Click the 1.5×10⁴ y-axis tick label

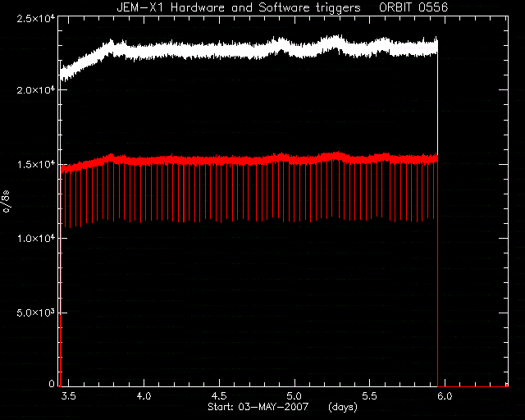[x=36, y=164]
